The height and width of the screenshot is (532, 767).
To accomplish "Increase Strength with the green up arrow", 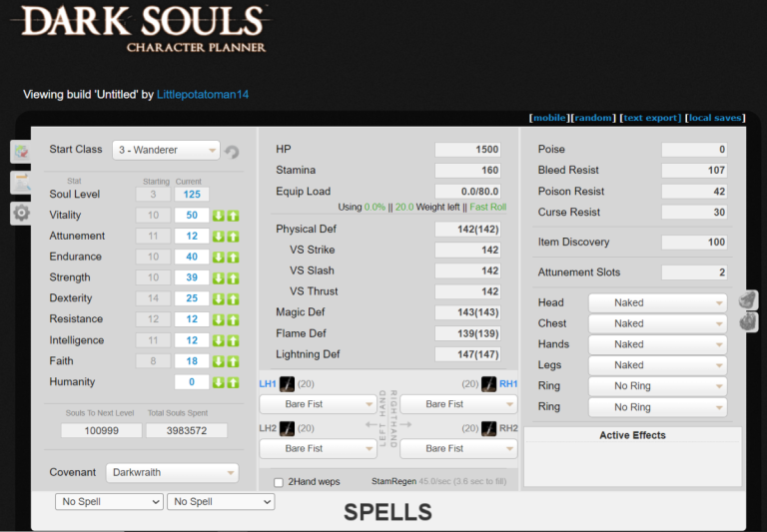I will click(x=233, y=278).
